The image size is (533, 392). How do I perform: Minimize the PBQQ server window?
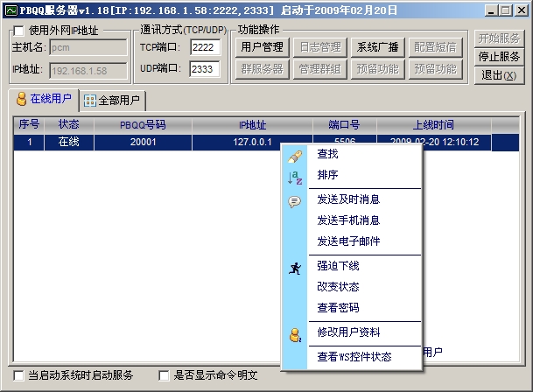pos(491,10)
